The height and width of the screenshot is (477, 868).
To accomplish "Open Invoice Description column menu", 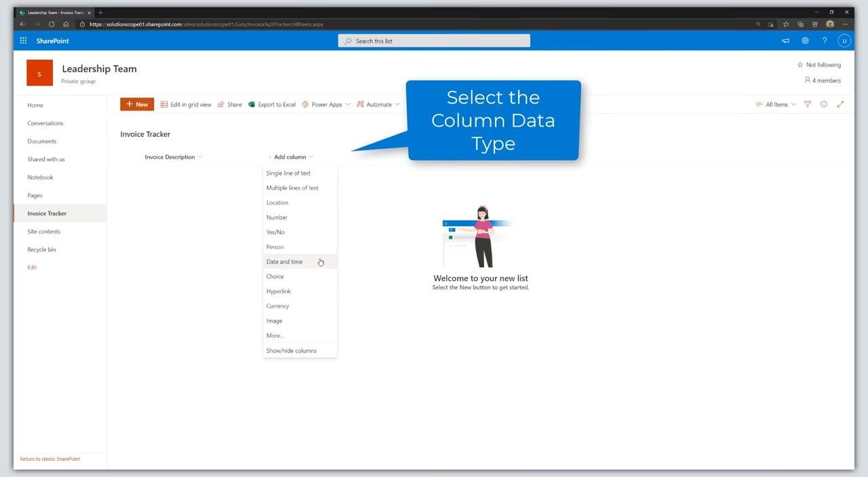I will tap(174, 157).
